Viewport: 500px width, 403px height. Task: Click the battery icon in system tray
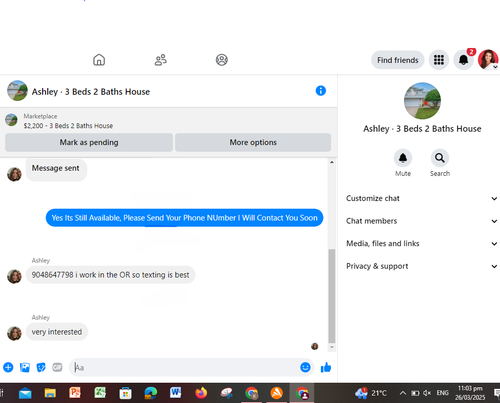tap(415, 393)
